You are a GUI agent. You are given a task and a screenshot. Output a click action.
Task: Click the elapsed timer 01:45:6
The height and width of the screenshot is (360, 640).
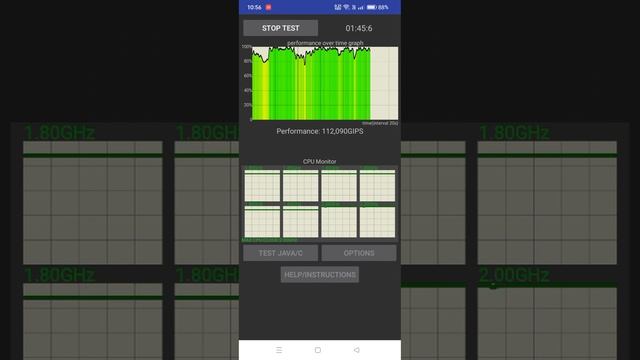(359, 28)
